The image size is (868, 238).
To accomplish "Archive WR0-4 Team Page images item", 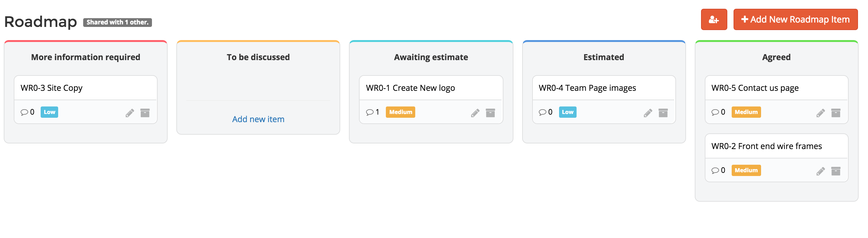I will pos(663,113).
